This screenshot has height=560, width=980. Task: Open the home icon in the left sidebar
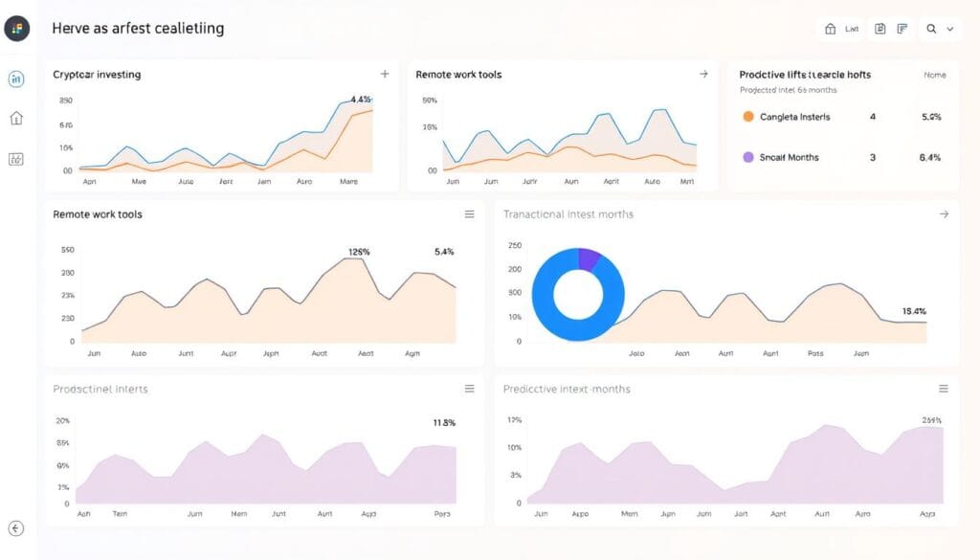[16, 118]
